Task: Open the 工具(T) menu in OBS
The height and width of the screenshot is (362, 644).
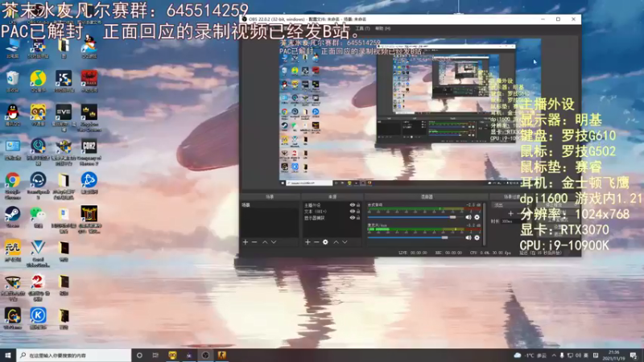Action: 362,28
